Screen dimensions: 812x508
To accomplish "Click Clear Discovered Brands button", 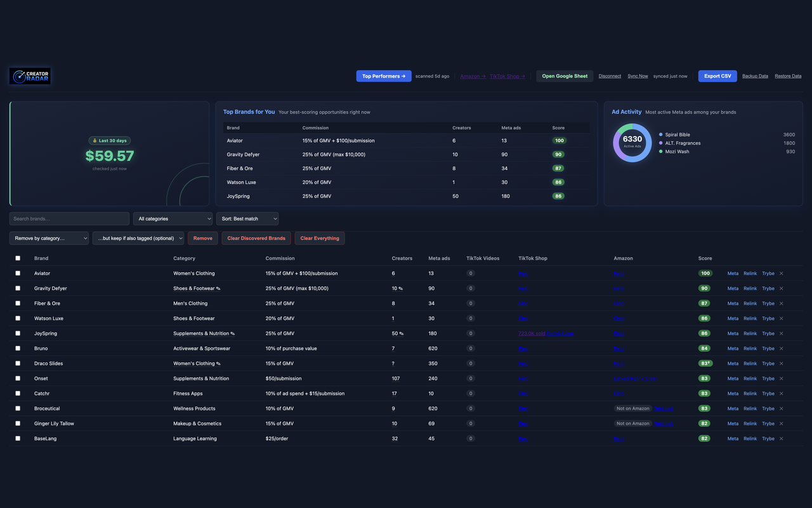I will pyautogui.click(x=256, y=238).
